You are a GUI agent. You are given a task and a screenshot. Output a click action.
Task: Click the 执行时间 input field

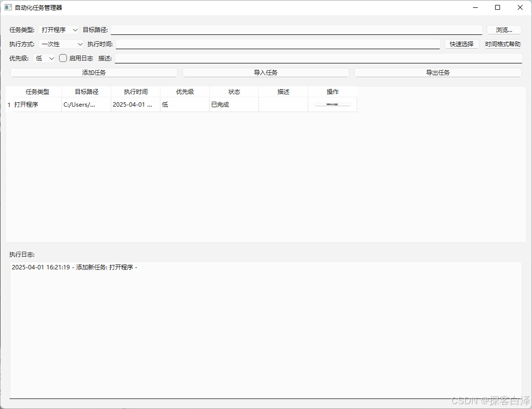click(278, 44)
